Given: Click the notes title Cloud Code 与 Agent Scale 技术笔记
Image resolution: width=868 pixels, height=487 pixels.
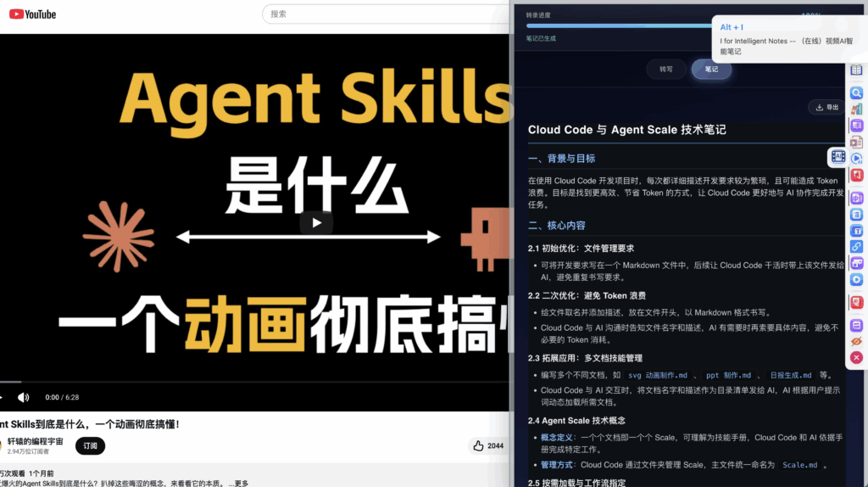Looking at the screenshot, I should pos(626,130).
